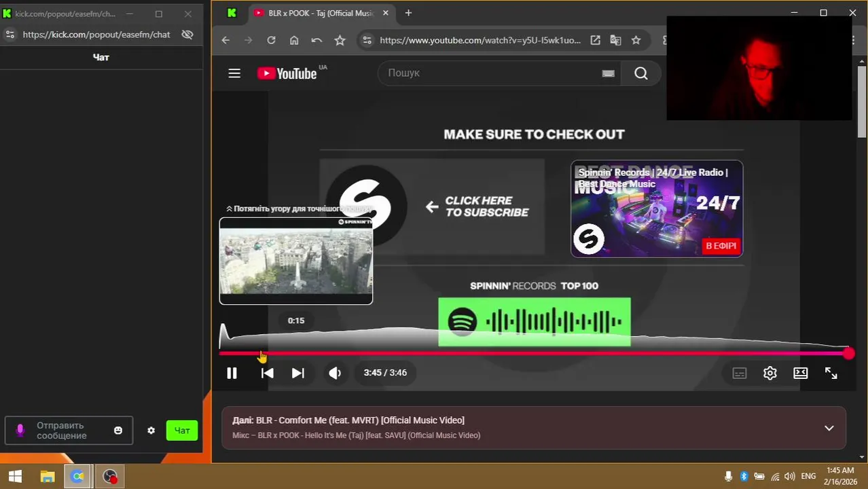Click the YouTube URL address field
This screenshot has height=489, width=868.
[x=480, y=40]
